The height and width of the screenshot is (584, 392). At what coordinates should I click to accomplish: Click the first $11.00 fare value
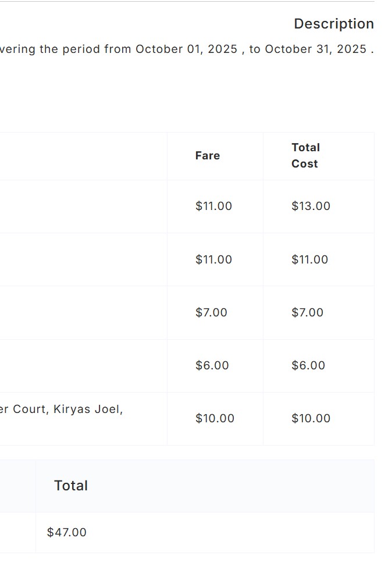click(213, 206)
